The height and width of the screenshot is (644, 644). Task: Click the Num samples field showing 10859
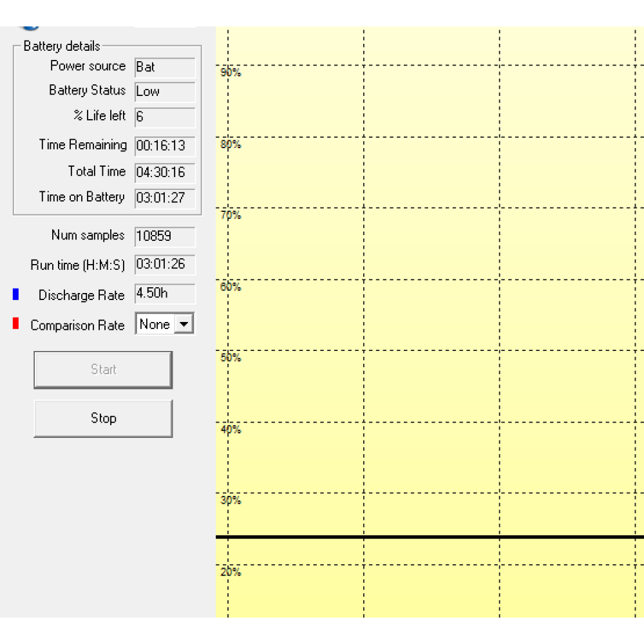click(165, 236)
